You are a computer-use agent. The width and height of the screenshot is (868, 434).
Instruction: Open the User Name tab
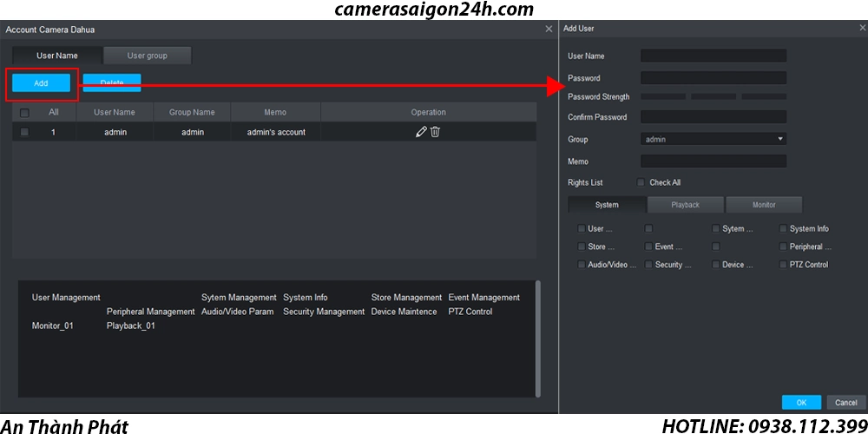tap(57, 56)
